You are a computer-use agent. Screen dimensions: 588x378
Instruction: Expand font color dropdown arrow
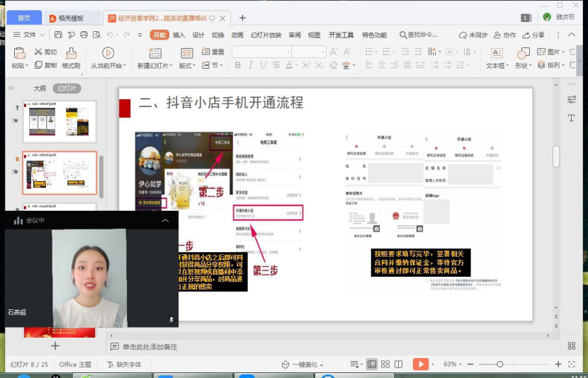296,66
